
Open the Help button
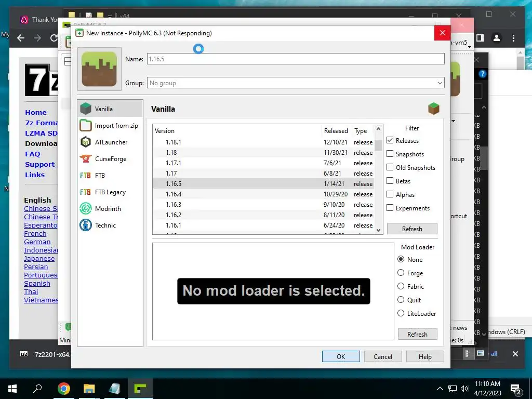425,356
